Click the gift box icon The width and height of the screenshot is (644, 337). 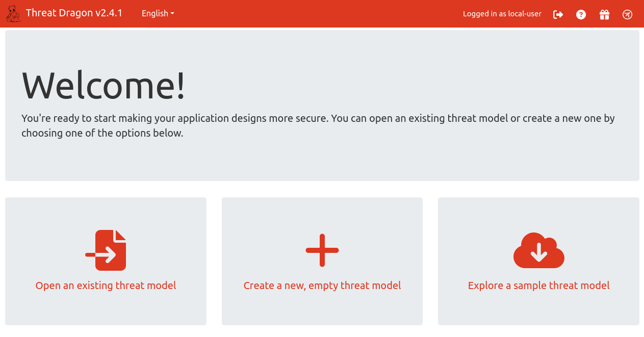[604, 14]
